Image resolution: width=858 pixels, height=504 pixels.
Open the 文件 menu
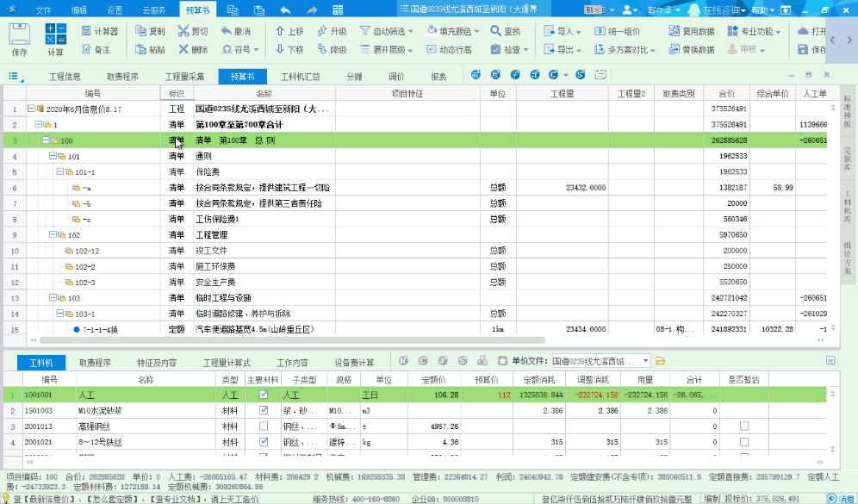43,9
